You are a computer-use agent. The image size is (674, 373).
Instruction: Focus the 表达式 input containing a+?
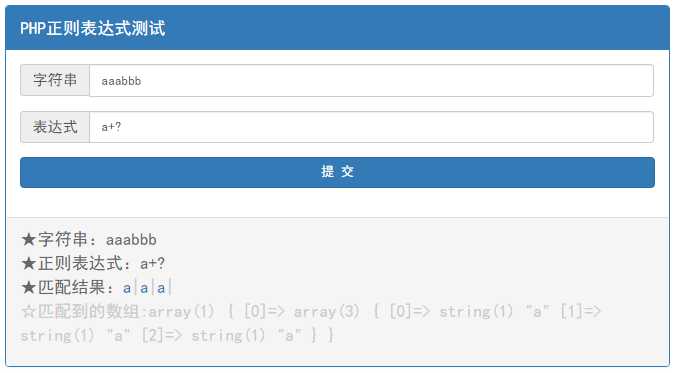pos(371,127)
